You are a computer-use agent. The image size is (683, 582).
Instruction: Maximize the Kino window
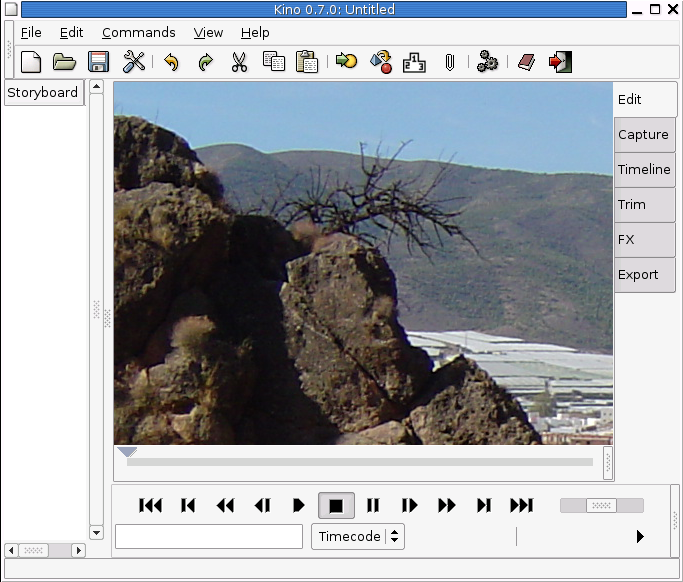(x=655, y=9)
